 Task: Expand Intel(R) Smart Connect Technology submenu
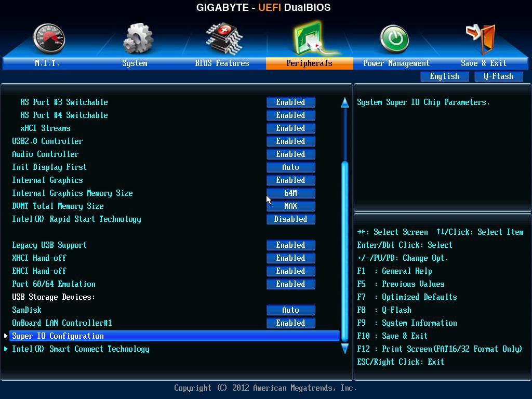tap(81, 349)
